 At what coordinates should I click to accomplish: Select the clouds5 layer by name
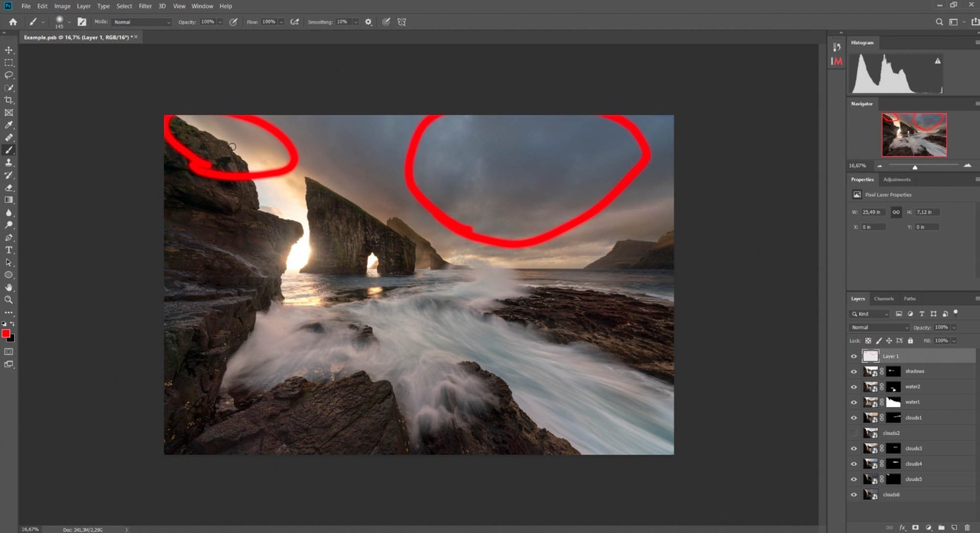pyautogui.click(x=913, y=479)
